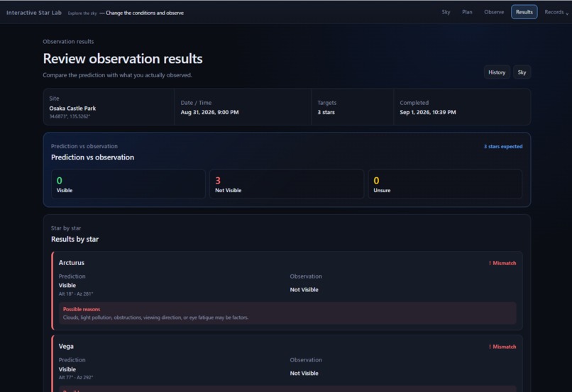
Task: Click the site coordinates '34.6873°, 135.5262°'
Action: [70, 116]
